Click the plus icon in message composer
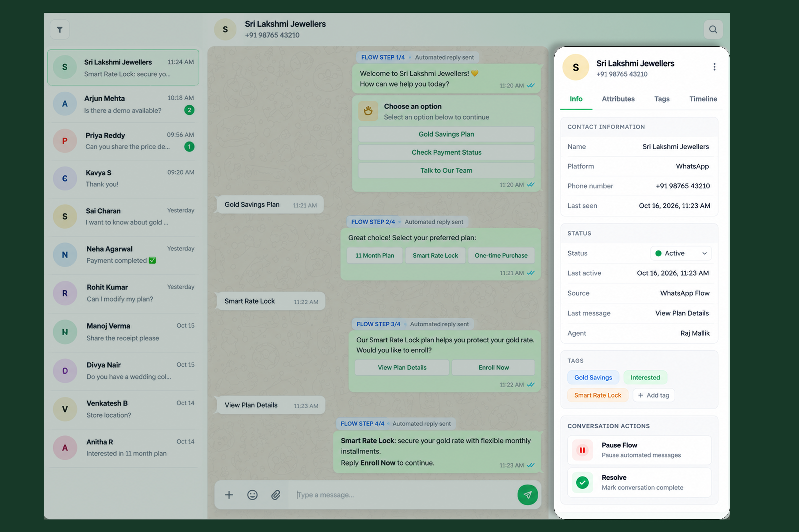Image resolution: width=799 pixels, height=532 pixels. click(x=229, y=495)
